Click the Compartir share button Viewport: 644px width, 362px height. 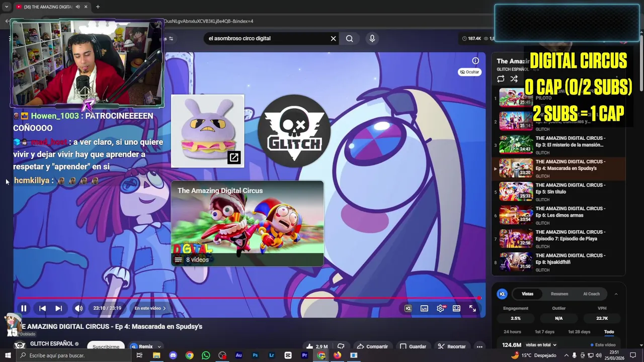click(x=372, y=346)
